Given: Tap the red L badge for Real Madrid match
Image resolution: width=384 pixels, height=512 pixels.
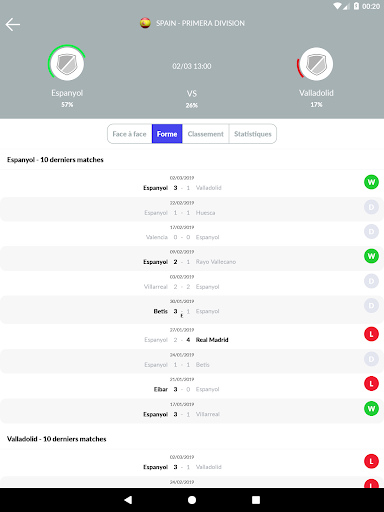Looking at the screenshot, I should 371,334.
